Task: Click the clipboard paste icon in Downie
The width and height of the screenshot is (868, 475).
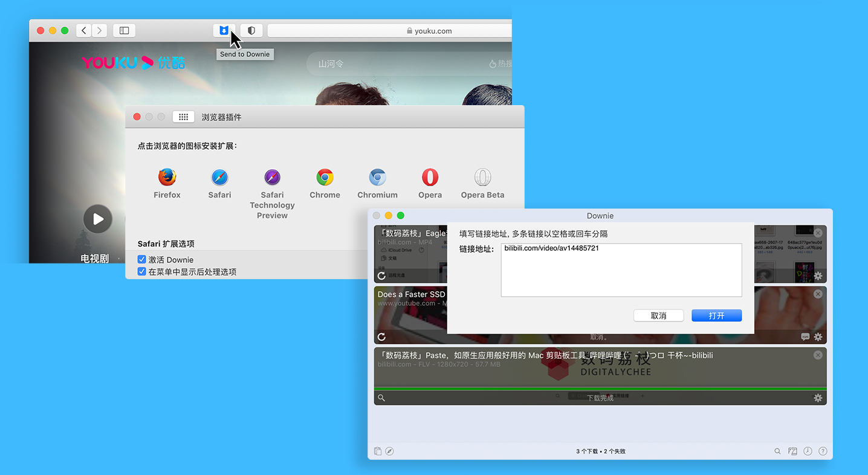Action: click(x=378, y=451)
